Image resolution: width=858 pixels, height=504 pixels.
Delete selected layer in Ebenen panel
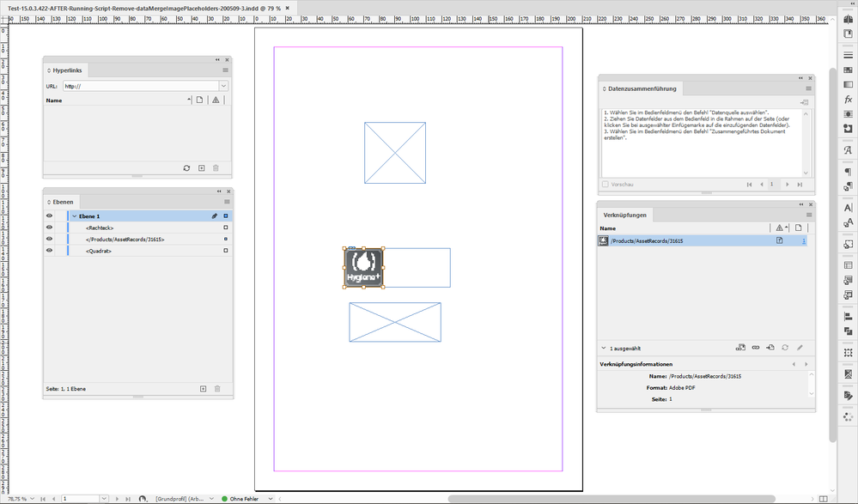coord(217,389)
